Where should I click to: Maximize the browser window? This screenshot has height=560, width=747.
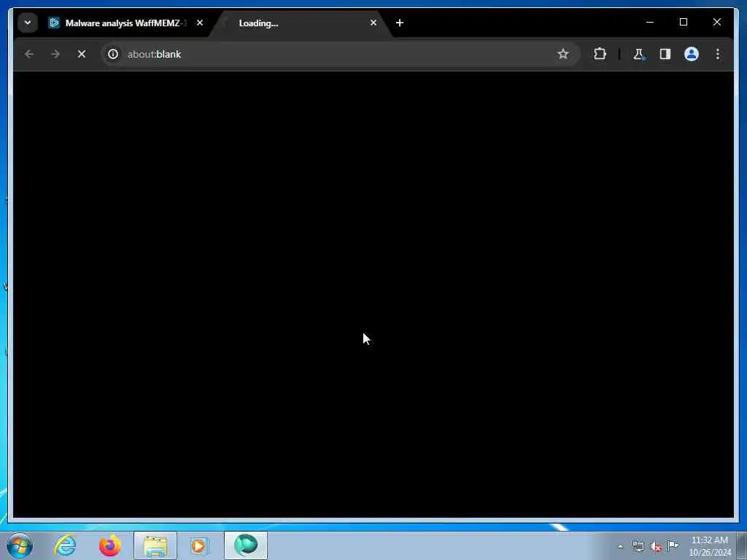(684, 23)
